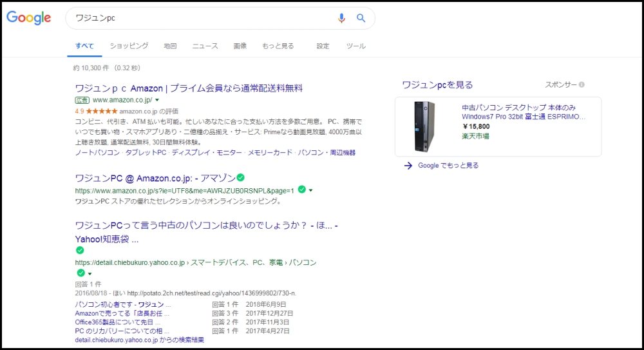Open the ワジュンPC @ Amazon.co.jp result
This screenshot has width=644, height=350.
[x=155, y=178]
